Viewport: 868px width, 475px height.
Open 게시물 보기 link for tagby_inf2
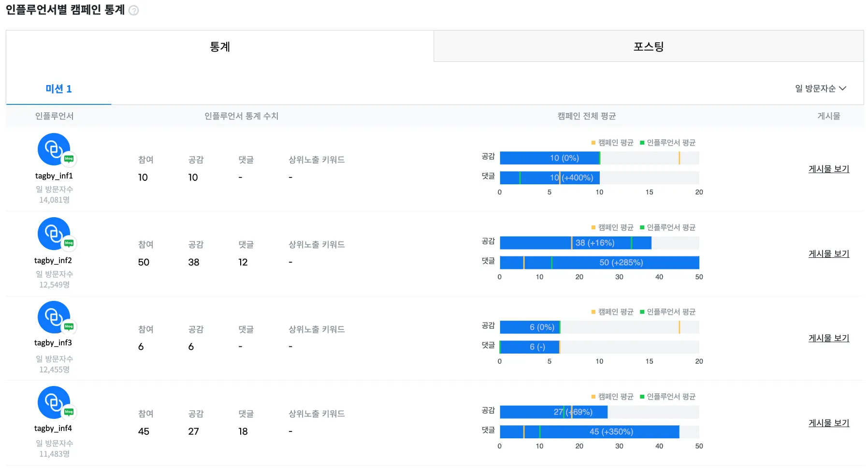pos(828,253)
